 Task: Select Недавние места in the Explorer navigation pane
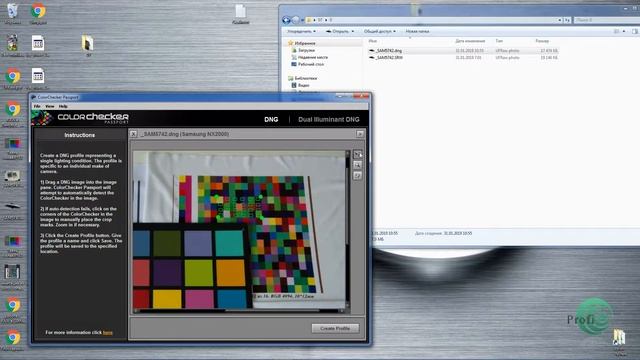[313, 57]
